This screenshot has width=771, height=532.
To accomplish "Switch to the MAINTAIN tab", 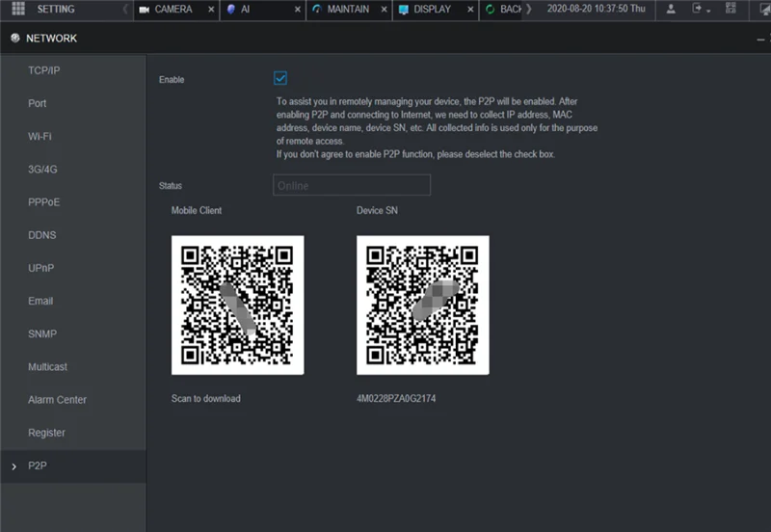I will pos(350,10).
